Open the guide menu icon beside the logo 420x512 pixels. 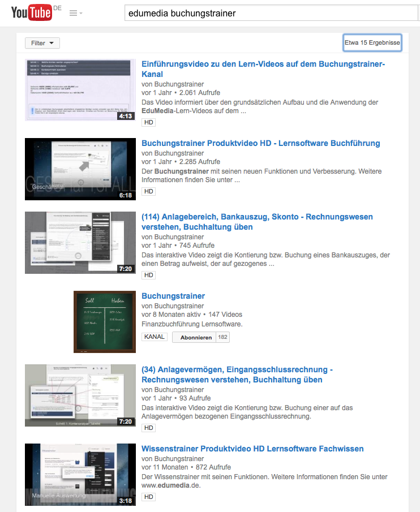pos(76,13)
